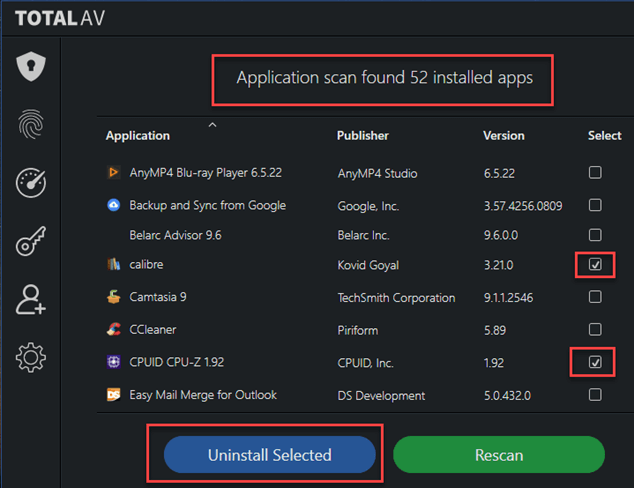Tick the Camtasia 9 checkbox

pyautogui.click(x=595, y=297)
